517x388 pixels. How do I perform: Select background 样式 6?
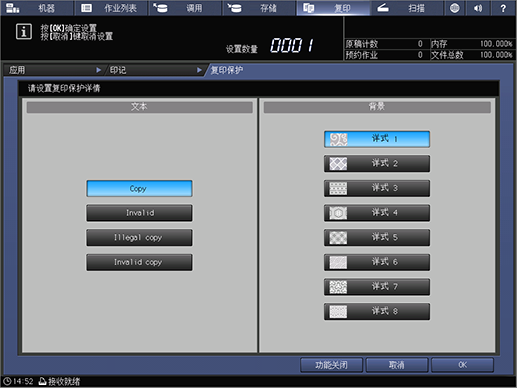377,262
